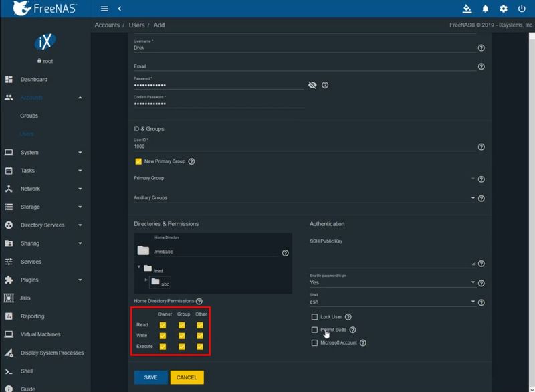Click the running tasks icon in the top bar
The image size is (535, 392).
467,9
